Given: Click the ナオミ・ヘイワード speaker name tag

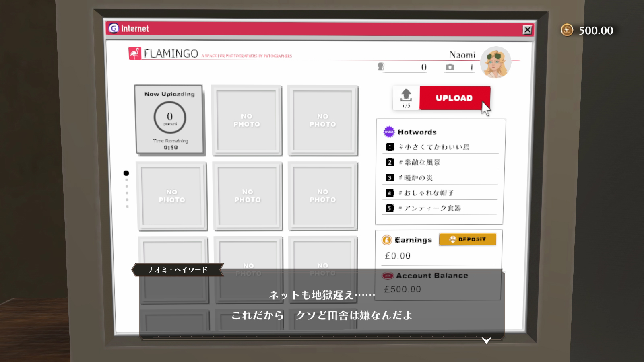Looking at the screenshot, I should click(x=178, y=270).
